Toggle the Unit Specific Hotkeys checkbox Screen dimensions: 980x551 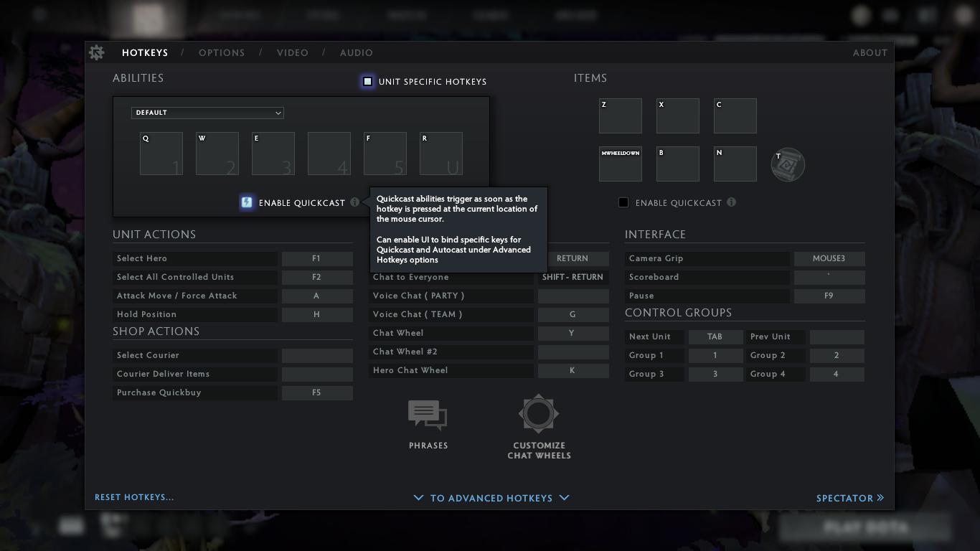[x=367, y=82]
